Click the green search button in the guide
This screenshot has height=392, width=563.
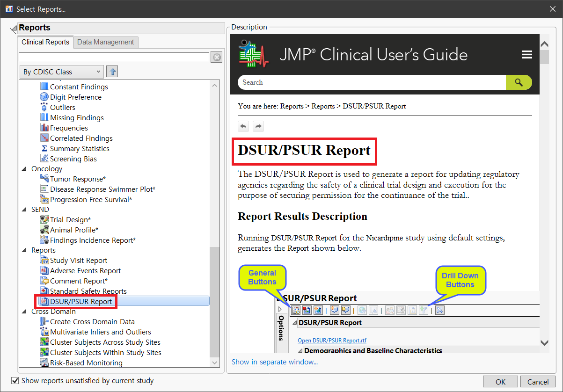(519, 82)
